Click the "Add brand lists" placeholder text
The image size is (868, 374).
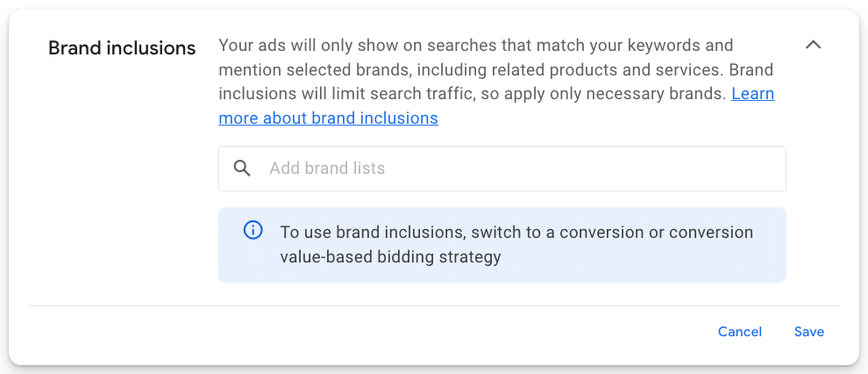point(327,169)
